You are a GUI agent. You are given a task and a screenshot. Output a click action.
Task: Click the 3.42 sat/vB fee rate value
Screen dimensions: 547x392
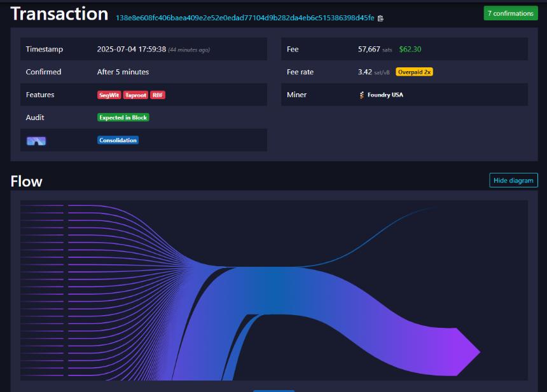tap(365, 72)
